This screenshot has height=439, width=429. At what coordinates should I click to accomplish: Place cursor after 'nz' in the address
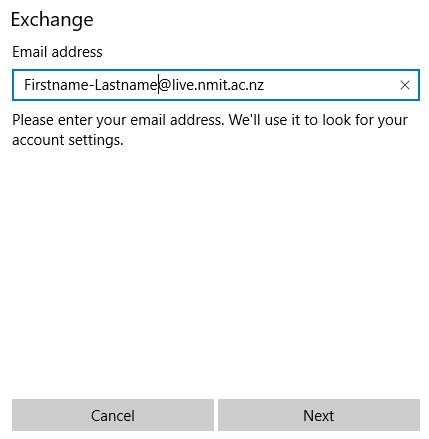265,85
